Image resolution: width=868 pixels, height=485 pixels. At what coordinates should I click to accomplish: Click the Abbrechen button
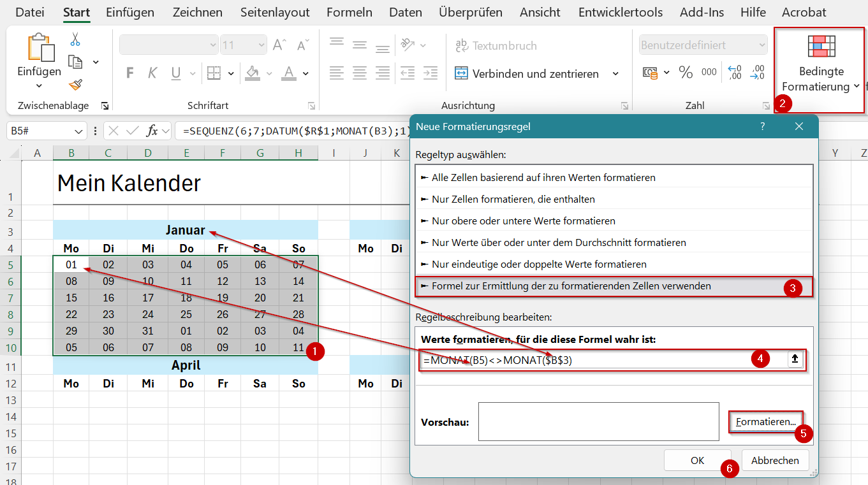pyautogui.click(x=775, y=460)
